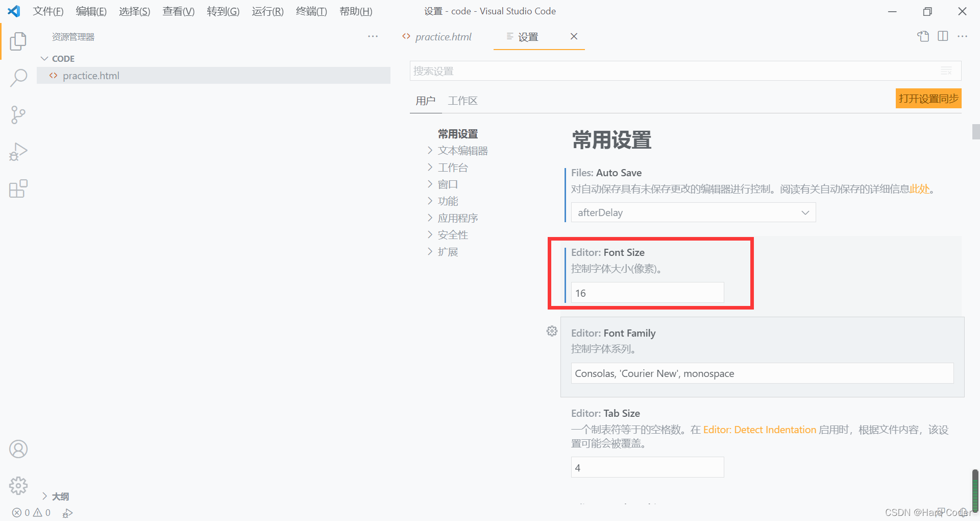The width and height of the screenshot is (980, 521).
Task: Open the 文件(F) menu
Action: pyautogui.click(x=48, y=11)
